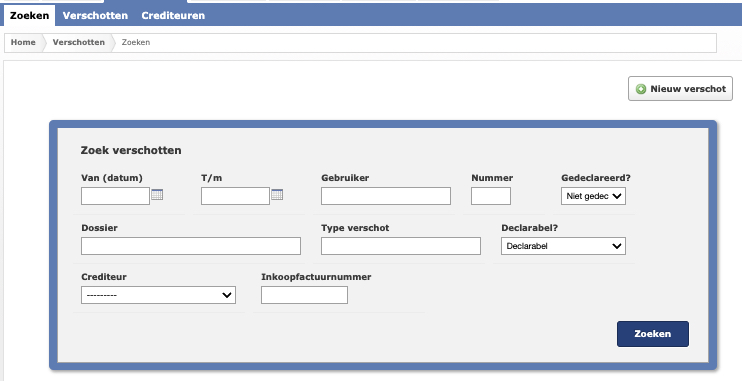Go to Verschotten in the breadcrumb
The width and height of the screenshot is (742, 381).
tap(79, 42)
